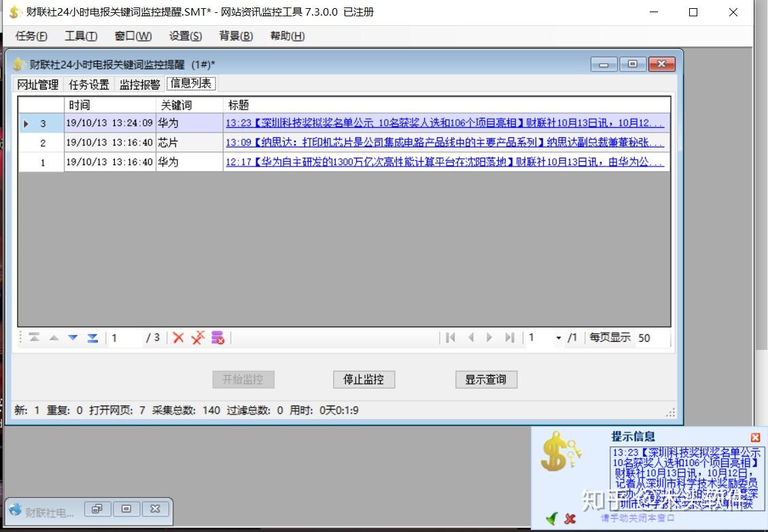
Task: Go to the next page icon
Action: click(489, 338)
